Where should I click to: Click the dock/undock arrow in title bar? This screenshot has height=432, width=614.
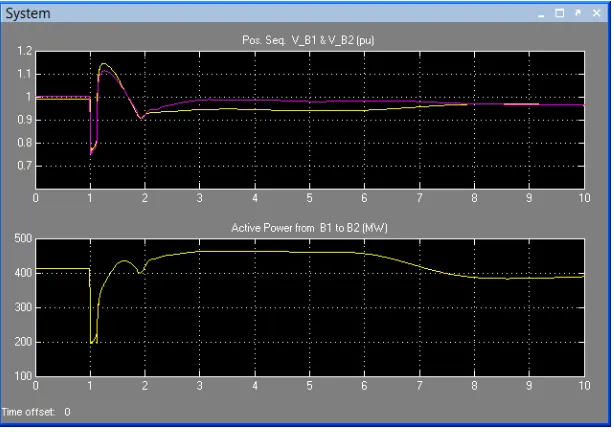point(578,13)
